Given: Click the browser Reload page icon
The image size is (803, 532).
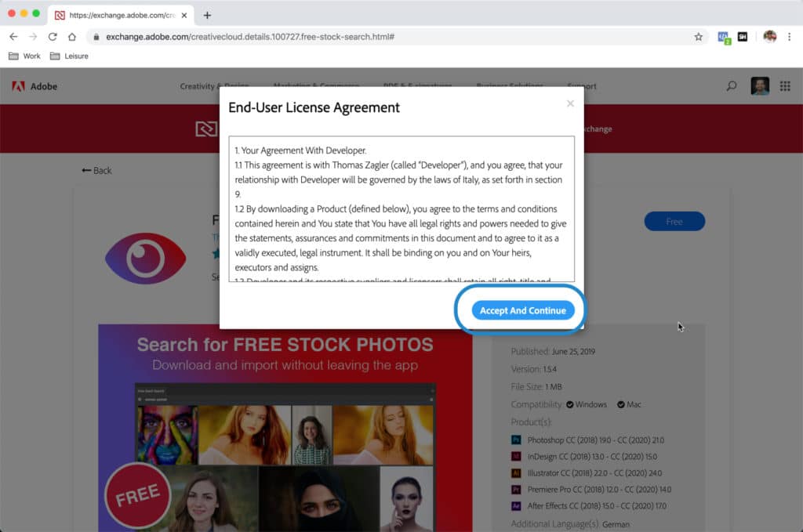Looking at the screenshot, I should click(x=53, y=37).
